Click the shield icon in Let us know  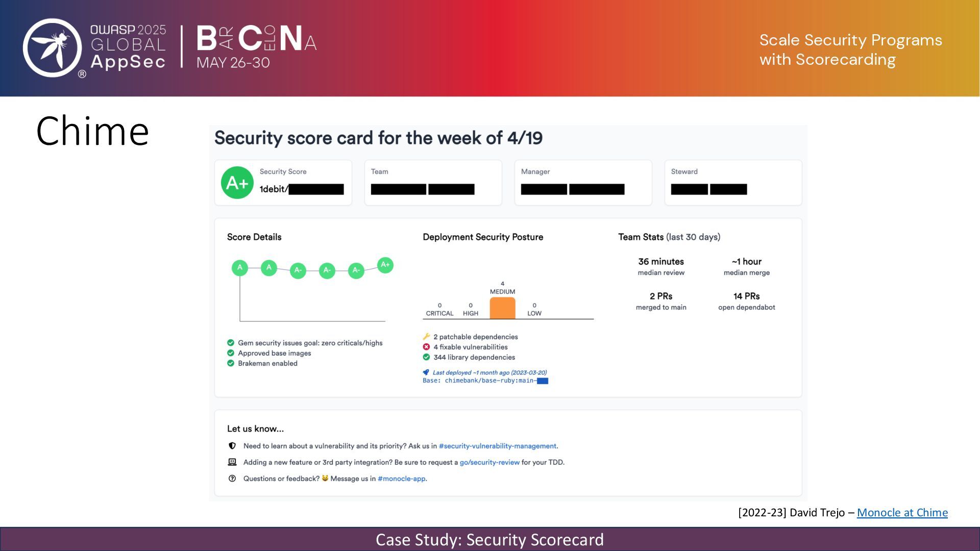232,446
